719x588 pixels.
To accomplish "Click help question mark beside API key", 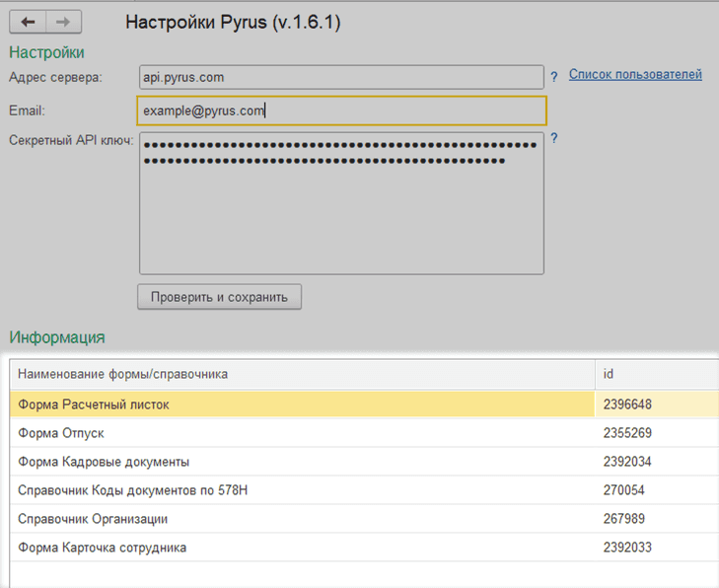I will point(554,139).
